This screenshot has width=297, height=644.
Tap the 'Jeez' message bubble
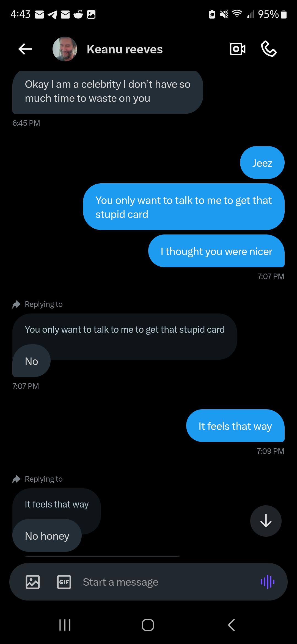262,163
